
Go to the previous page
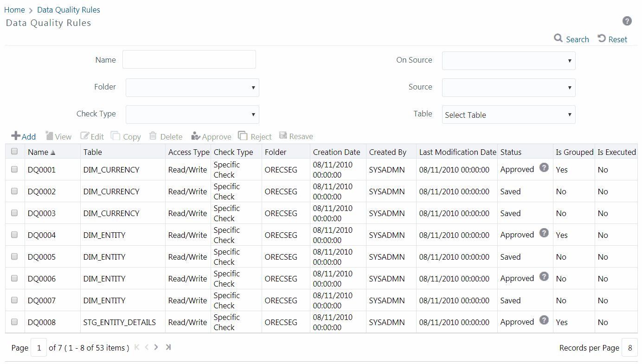pyautogui.click(x=147, y=347)
